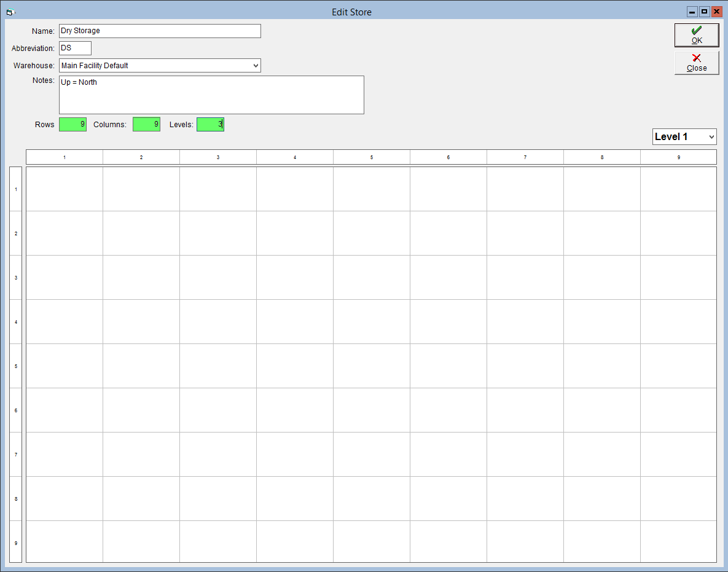Minimize the Edit Store window
Screen dimensions: 728x572
[x=692, y=12]
